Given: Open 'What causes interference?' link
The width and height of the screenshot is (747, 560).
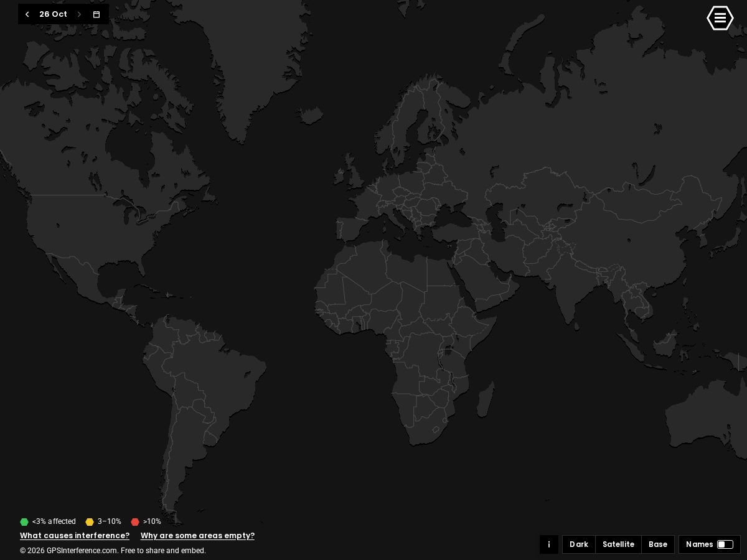Looking at the screenshot, I should click(x=75, y=536).
